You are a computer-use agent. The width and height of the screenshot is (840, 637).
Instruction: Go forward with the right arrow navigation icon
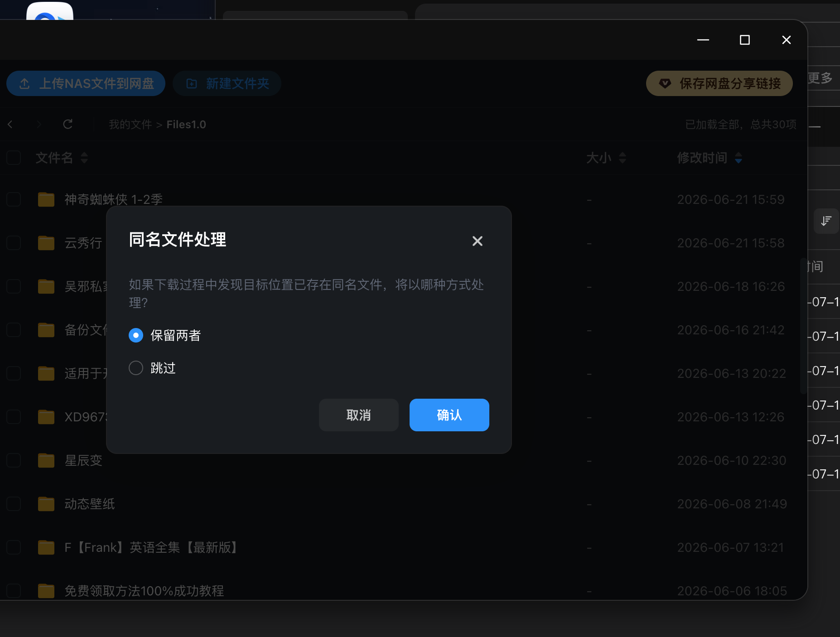click(x=39, y=124)
